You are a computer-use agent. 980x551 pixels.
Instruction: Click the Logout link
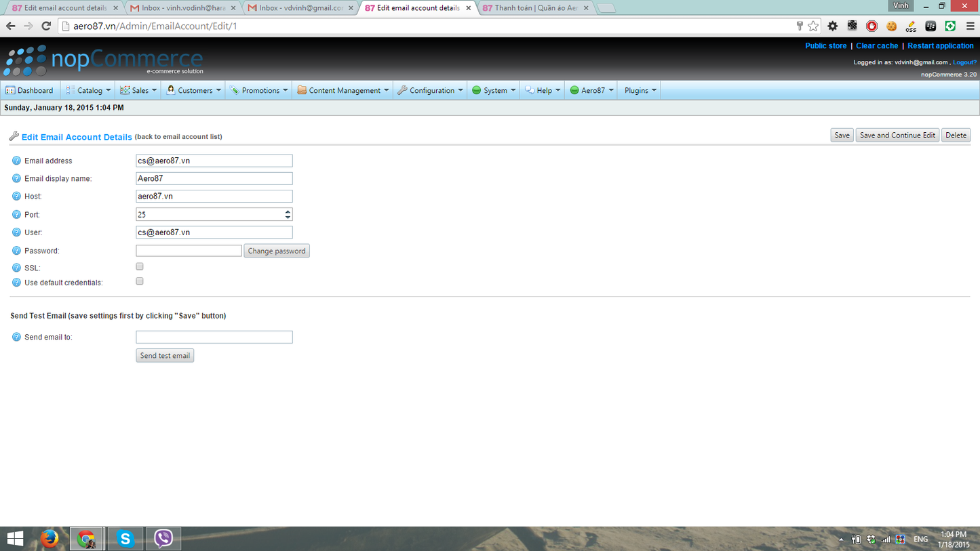[x=964, y=62]
